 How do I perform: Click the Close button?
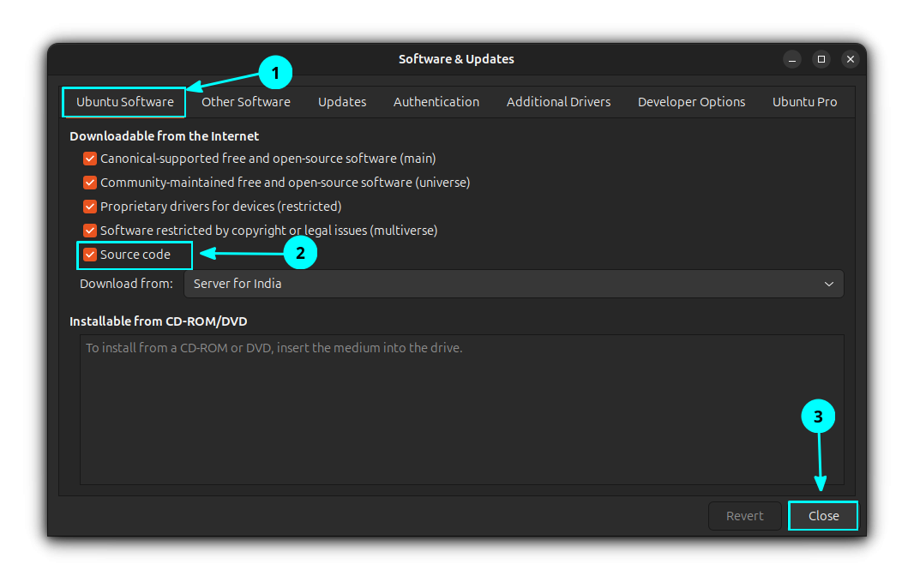click(x=823, y=516)
